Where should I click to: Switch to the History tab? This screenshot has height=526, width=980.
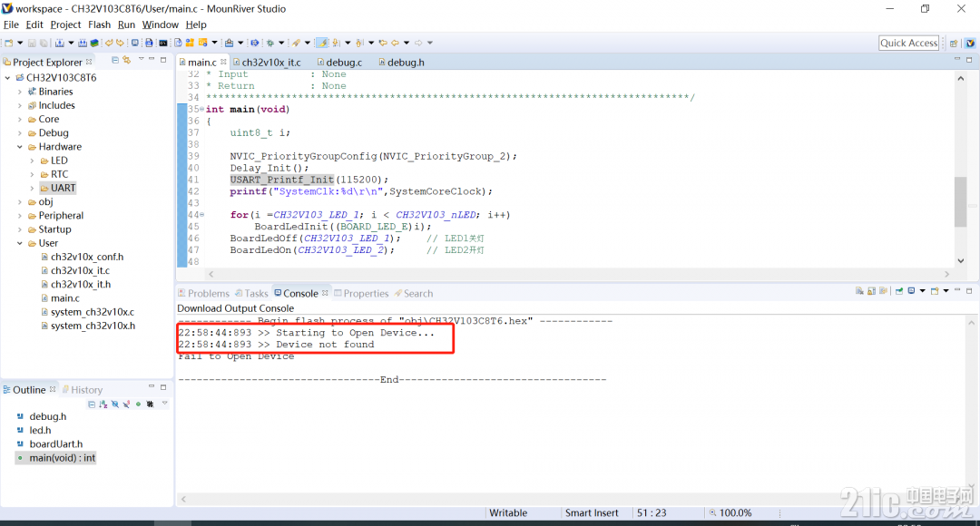tap(82, 390)
